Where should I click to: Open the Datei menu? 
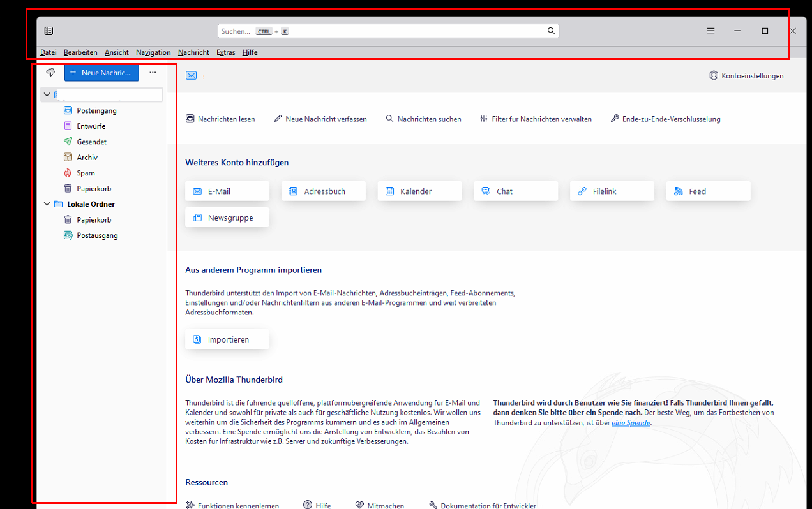pyautogui.click(x=49, y=52)
